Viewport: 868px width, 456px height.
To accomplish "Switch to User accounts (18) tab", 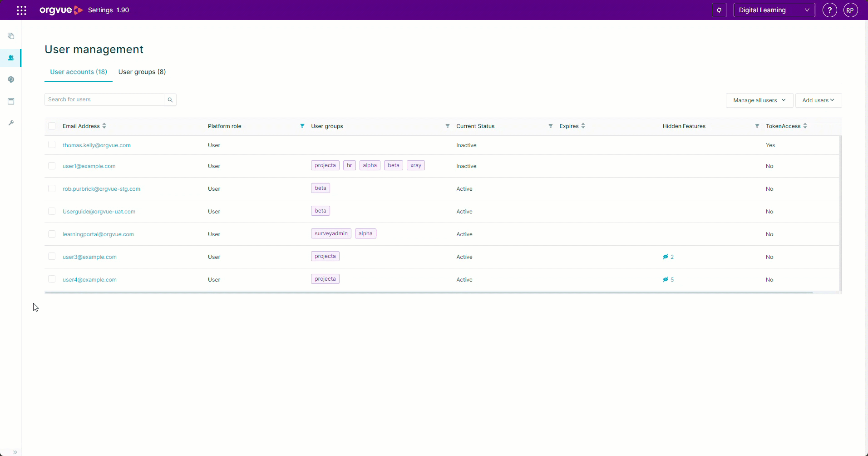I will (x=79, y=72).
